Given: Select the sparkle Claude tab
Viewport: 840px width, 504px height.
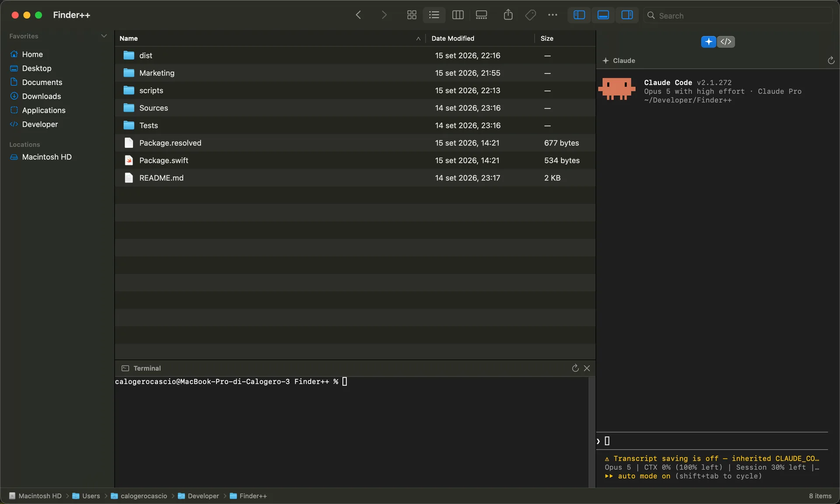Looking at the screenshot, I should click(709, 42).
